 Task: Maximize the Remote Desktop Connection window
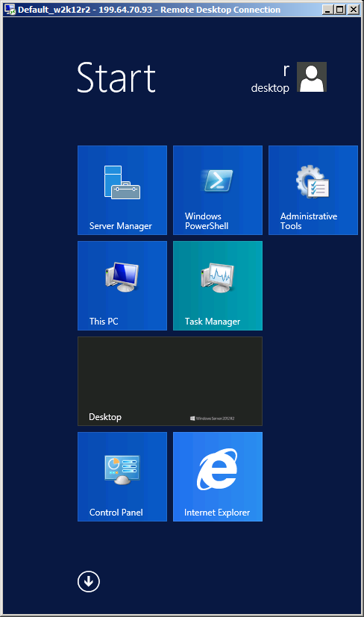pyautogui.click(x=339, y=10)
